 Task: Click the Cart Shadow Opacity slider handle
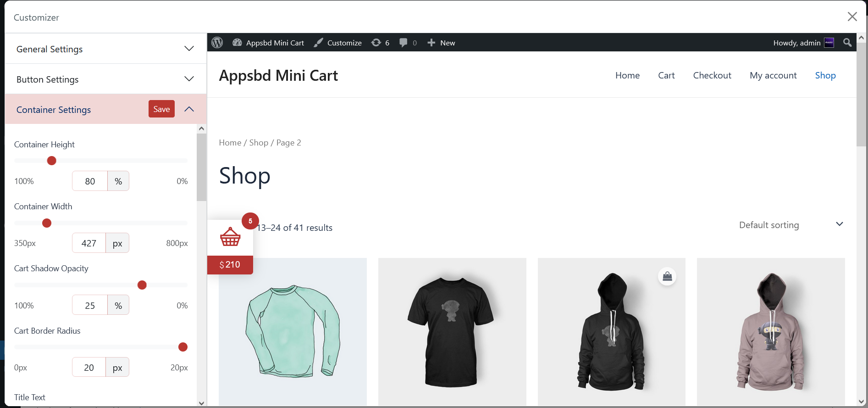point(142,285)
